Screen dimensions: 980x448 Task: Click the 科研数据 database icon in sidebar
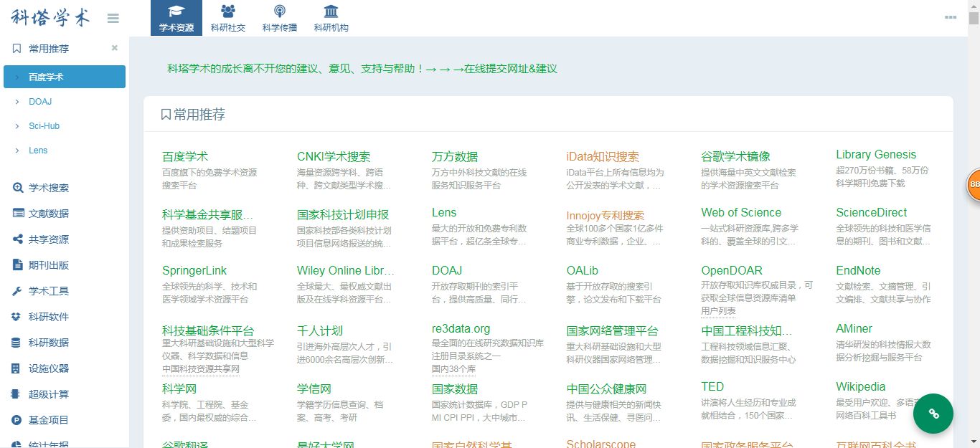[x=17, y=343]
